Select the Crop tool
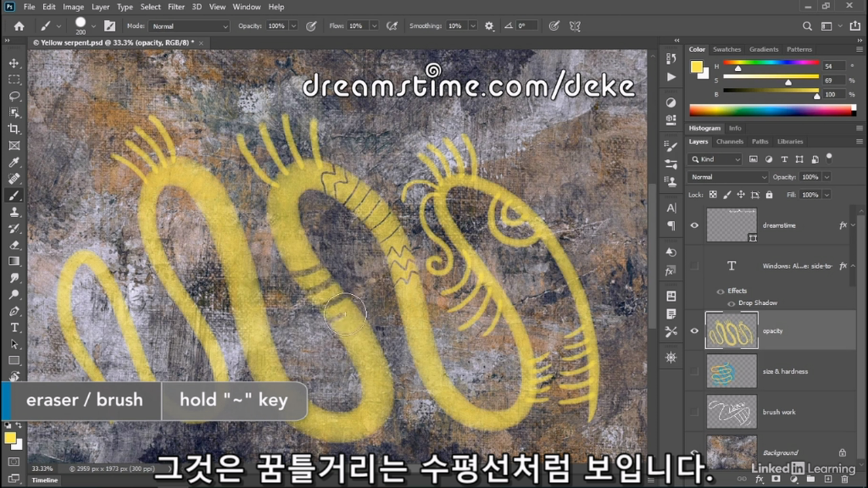This screenshot has height=488, width=868. (14, 129)
